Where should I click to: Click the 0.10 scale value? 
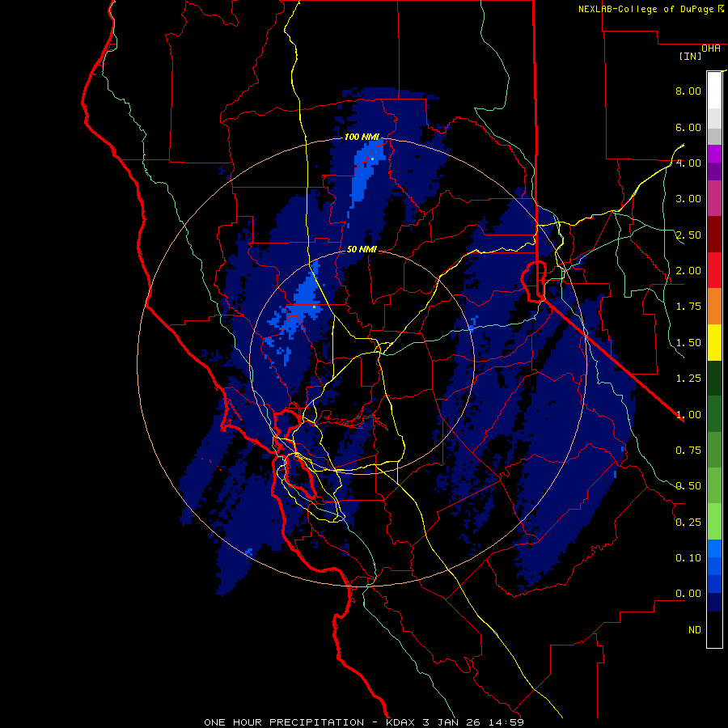[688, 558]
